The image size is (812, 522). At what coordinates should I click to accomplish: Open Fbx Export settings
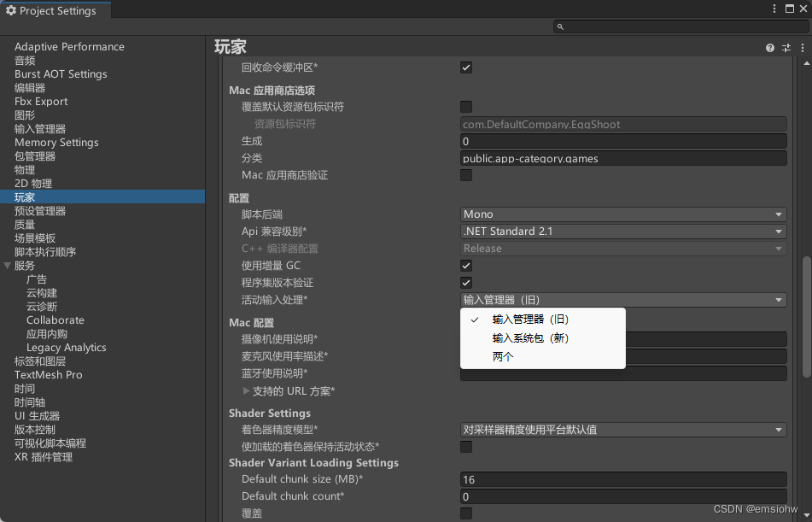click(41, 102)
